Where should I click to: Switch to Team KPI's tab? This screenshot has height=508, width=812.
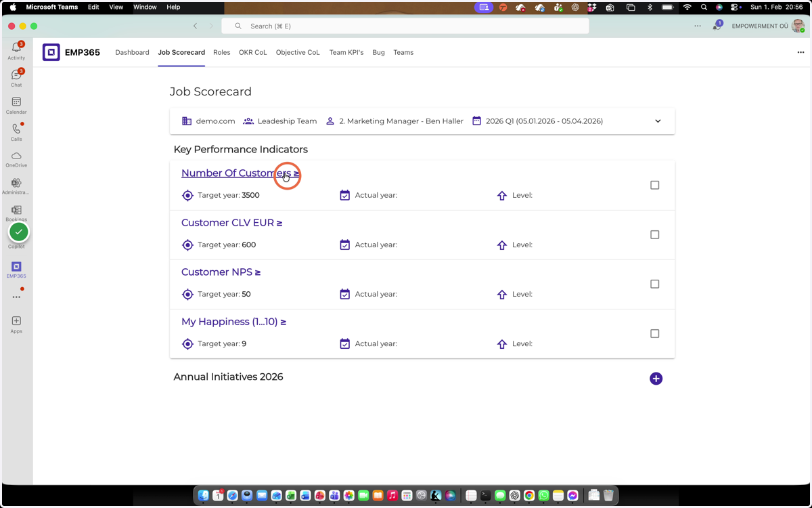[346, 52]
